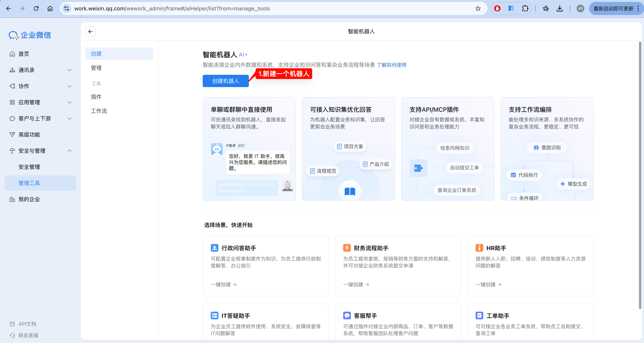The width and height of the screenshot is (644, 343).
Task: Click 联系客服 at sidebar bottom
Action: (x=24, y=336)
